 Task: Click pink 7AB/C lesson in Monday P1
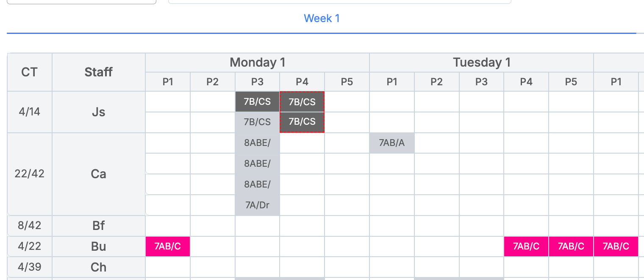click(168, 246)
